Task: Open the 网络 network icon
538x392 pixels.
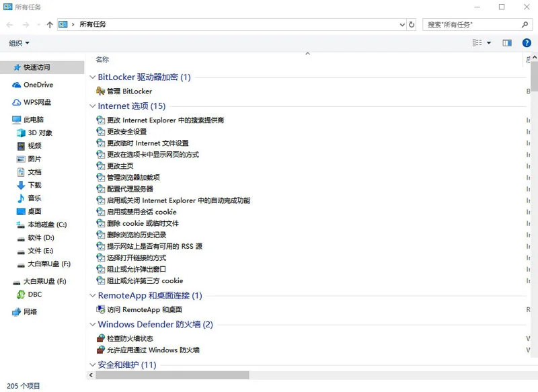Action: (16, 312)
